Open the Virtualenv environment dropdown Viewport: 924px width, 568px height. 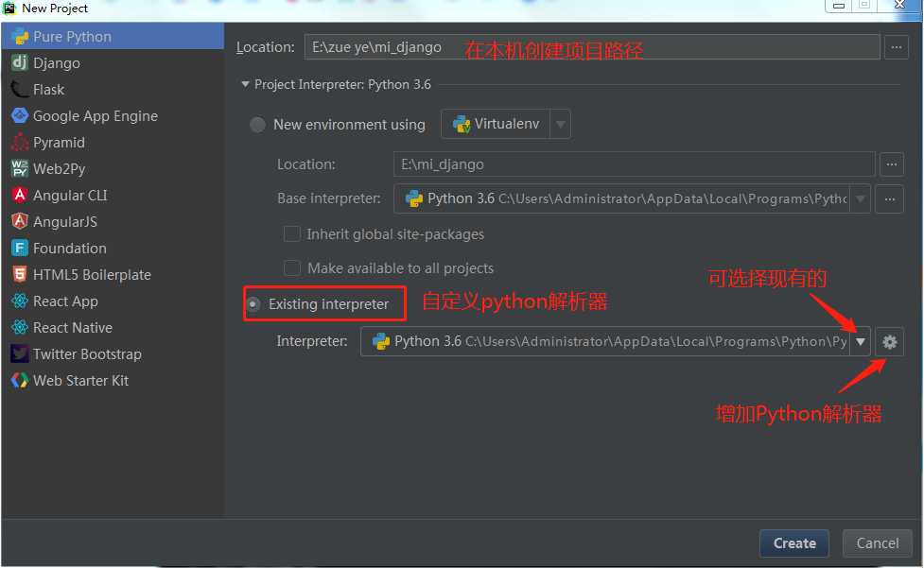[561, 124]
